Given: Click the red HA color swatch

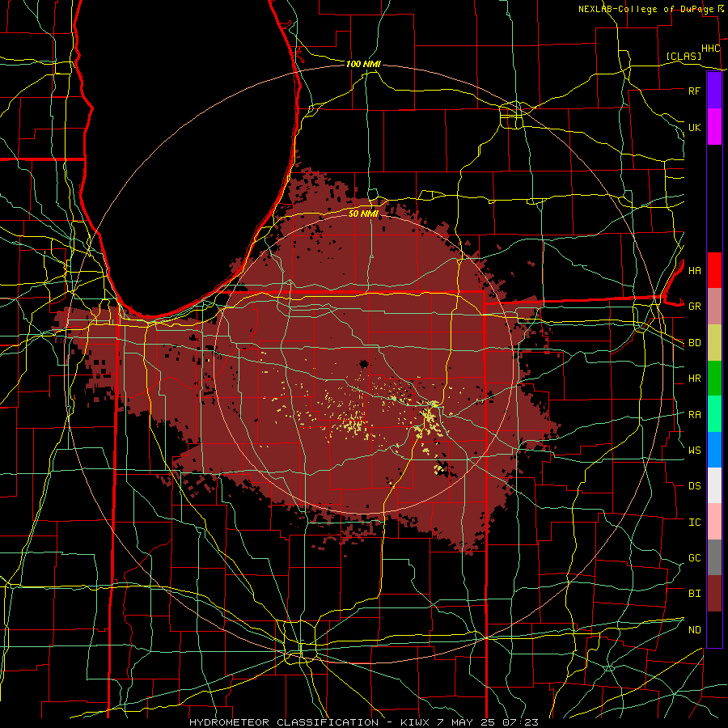Looking at the screenshot, I should [x=714, y=270].
